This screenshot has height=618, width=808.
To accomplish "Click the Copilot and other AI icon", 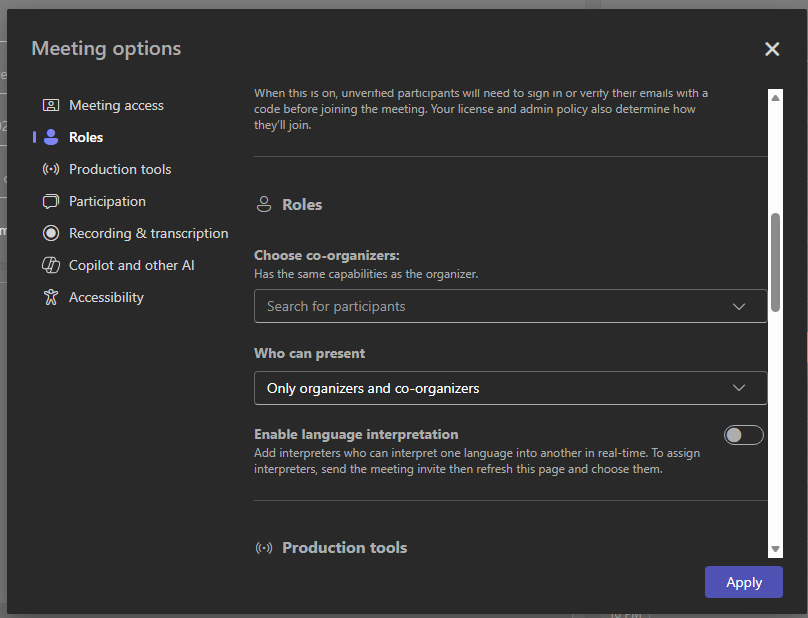I will pyautogui.click(x=51, y=265).
